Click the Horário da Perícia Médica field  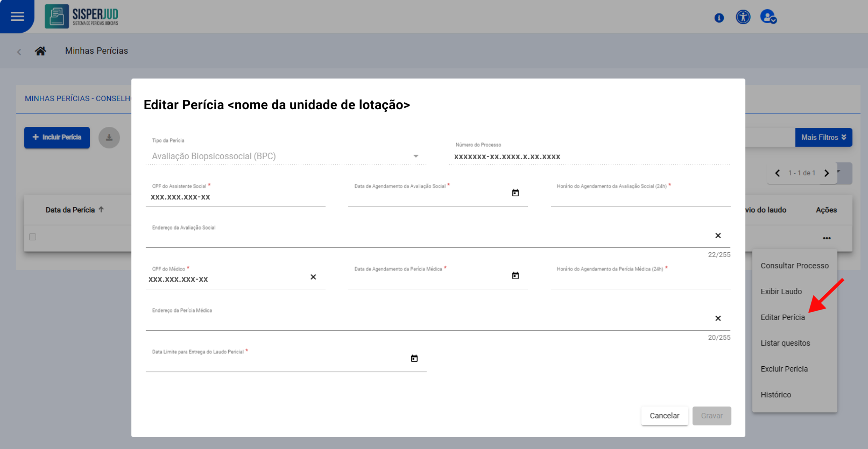tap(640, 280)
